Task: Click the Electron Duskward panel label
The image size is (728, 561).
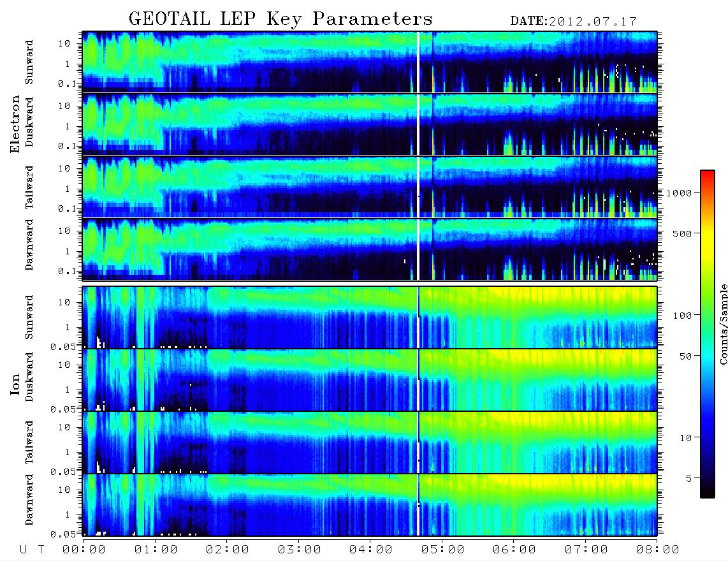Action: point(29,122)
